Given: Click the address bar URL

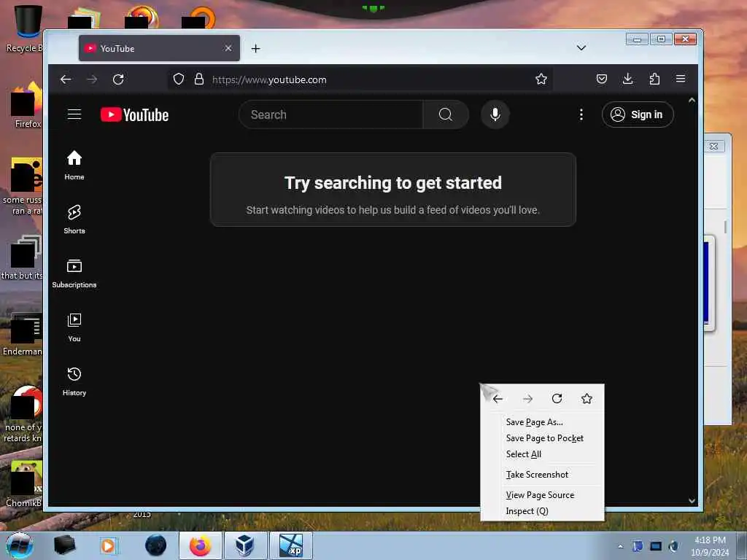Looking at the screenshot, I should pyautogui.click(x=269, y=79).
